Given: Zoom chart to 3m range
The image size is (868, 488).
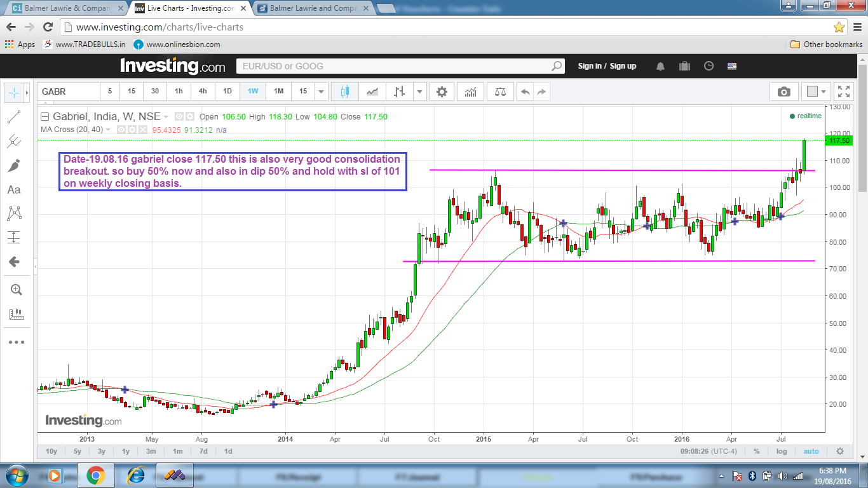Looking at the screenshot, I should tap(151, 451).
